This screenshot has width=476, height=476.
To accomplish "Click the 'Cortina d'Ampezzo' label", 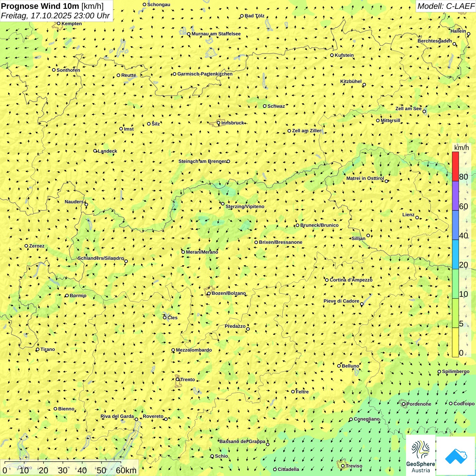I will tap(351, 280).
